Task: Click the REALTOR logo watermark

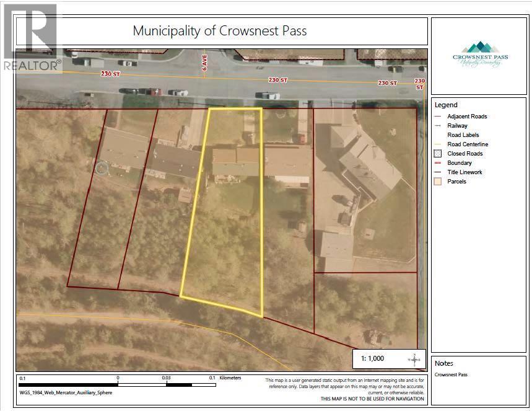Action: pos(32,38)
